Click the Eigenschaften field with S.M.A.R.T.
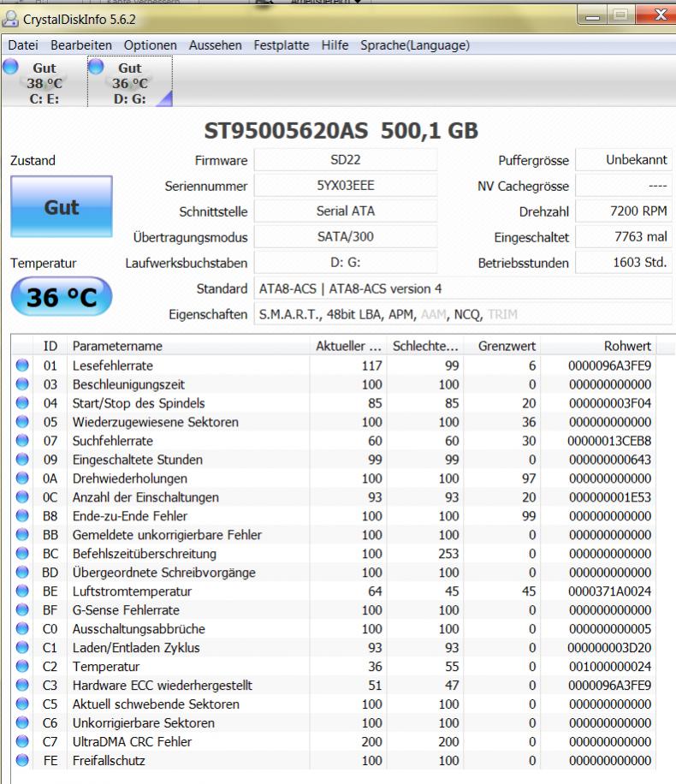Screen dimensions: 676x784 [x=462, y=314]
